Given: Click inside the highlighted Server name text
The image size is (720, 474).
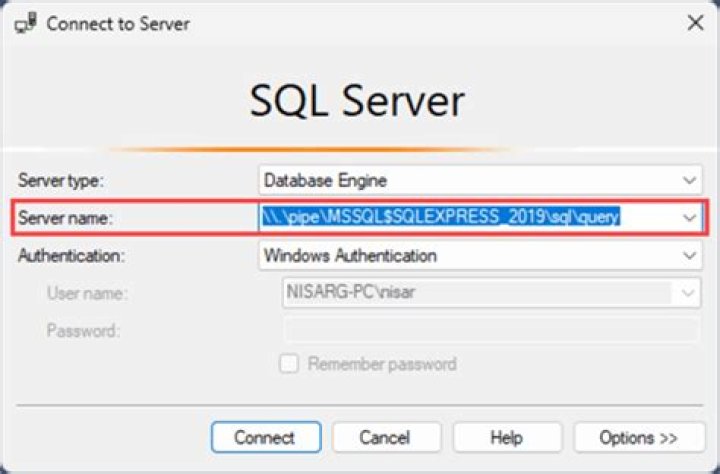Looking at the screenshot, I should (x=441, y=217).
